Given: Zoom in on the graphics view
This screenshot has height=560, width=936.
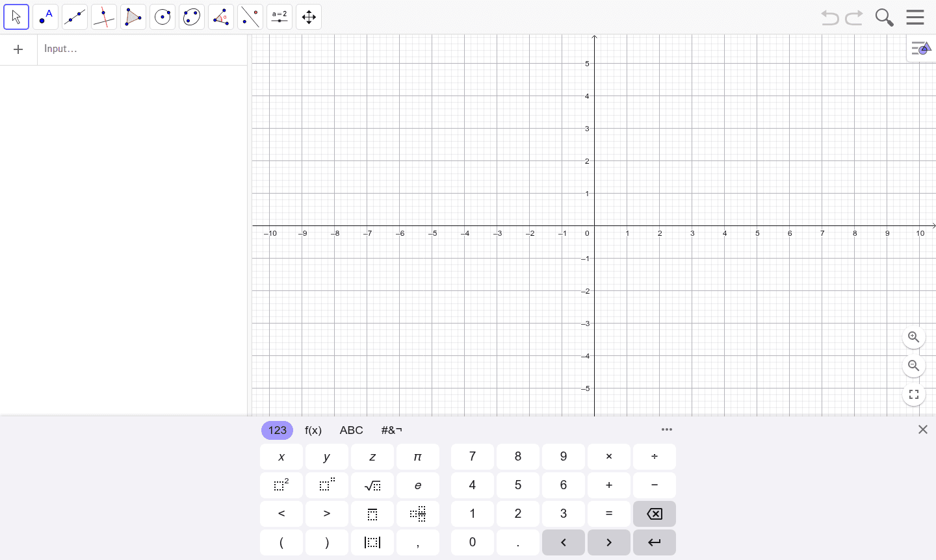Looking at the screenshot, I should (914, 337).
